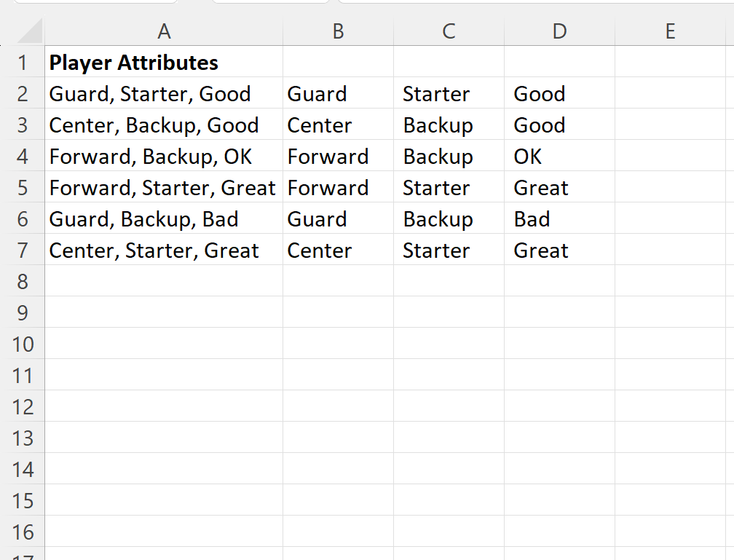Select cell 'Forward, Starter, Great'
This screenshot has width=734, height=560.
coord(162,188)
